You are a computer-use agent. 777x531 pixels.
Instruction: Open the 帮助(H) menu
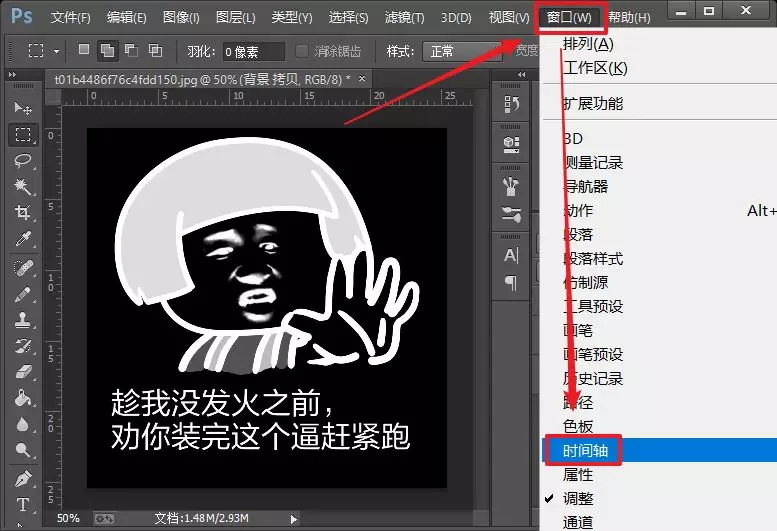tap(629, 18)
